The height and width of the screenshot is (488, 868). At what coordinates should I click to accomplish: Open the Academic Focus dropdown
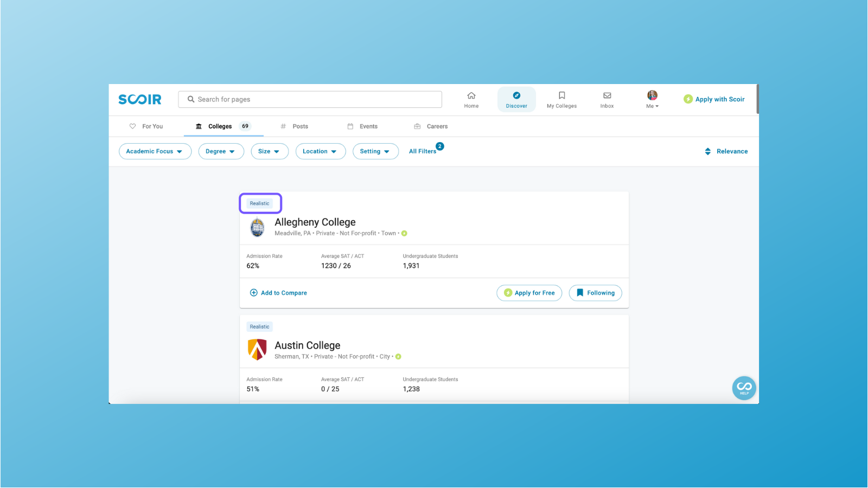[x=155, y=151]
